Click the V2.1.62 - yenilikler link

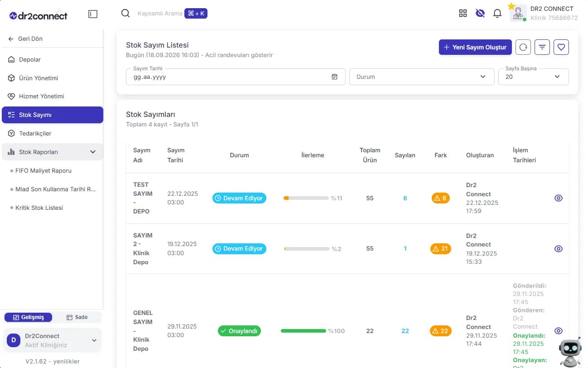click(53, 361)
